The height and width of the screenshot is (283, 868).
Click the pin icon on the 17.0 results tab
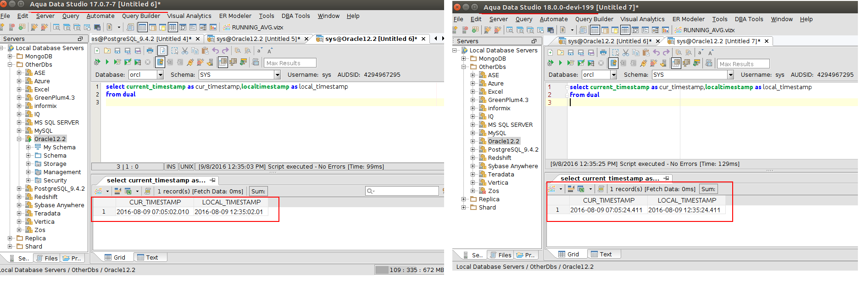click(x=212, y=180)
